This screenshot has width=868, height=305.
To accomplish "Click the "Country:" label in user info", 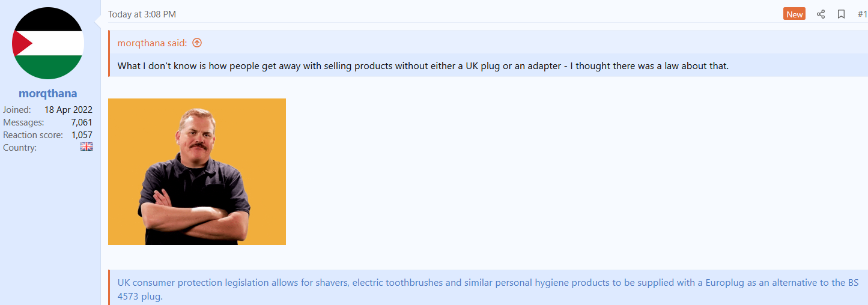I will point(20,148).
